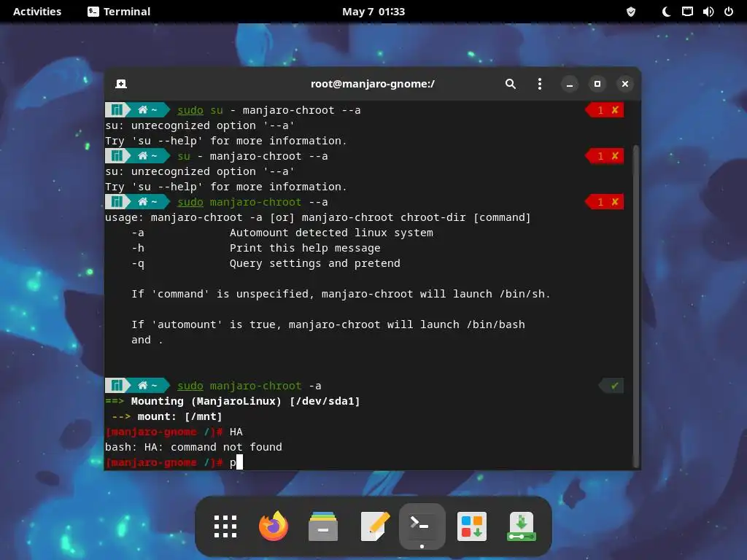
Task: Click the night mode moon icon
Action: coord(667,12)
